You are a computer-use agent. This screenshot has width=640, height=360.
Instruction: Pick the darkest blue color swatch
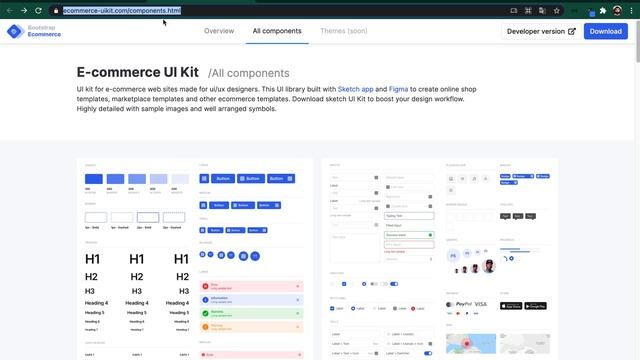(94, 179)
